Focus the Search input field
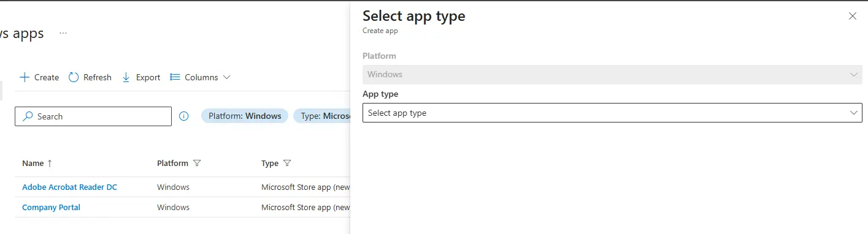Image resolution: width=868 pixels, height=234 pixels. (93, 116)
